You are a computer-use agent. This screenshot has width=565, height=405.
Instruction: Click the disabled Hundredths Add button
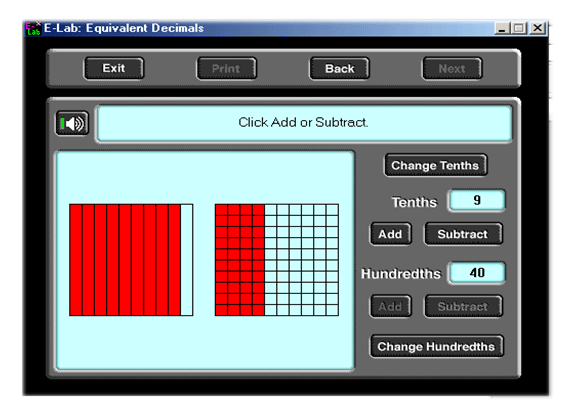pyautogui.click(x=391, y=306)
